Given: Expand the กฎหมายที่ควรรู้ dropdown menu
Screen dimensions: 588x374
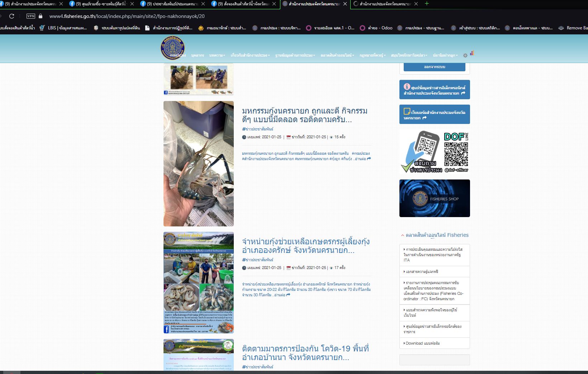Looking at the screenshot, I should click(x=373, y=55).
